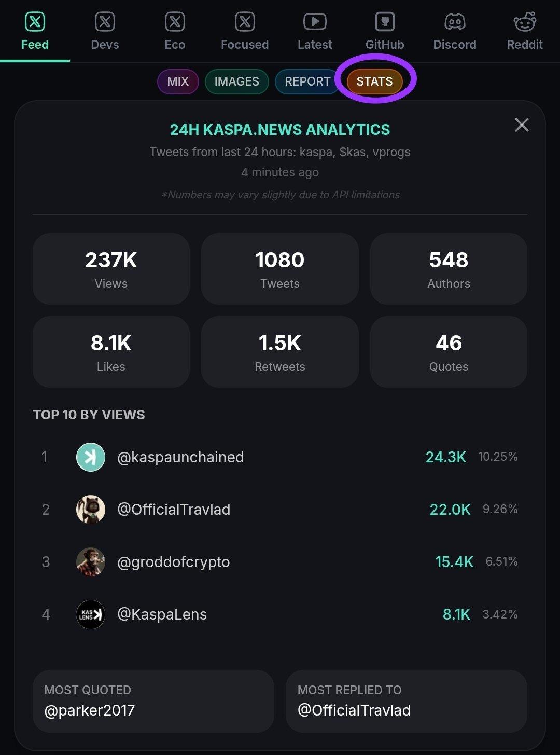Screen dimensions: 560x755
Task: Switch to the MIX filter
Action: coord(178,81)
